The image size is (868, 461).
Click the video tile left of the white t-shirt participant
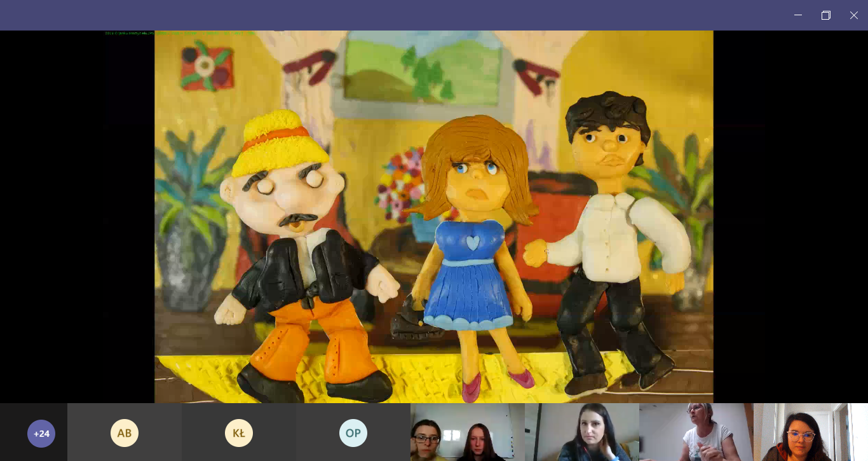(x=581, y=432)
